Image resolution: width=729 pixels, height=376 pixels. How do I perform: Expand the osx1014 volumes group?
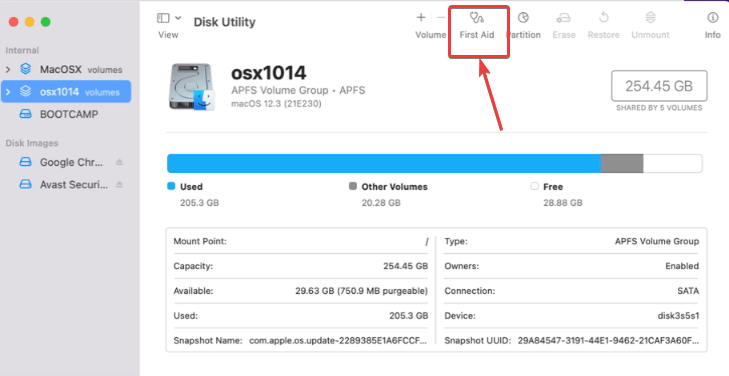point(7,92)
